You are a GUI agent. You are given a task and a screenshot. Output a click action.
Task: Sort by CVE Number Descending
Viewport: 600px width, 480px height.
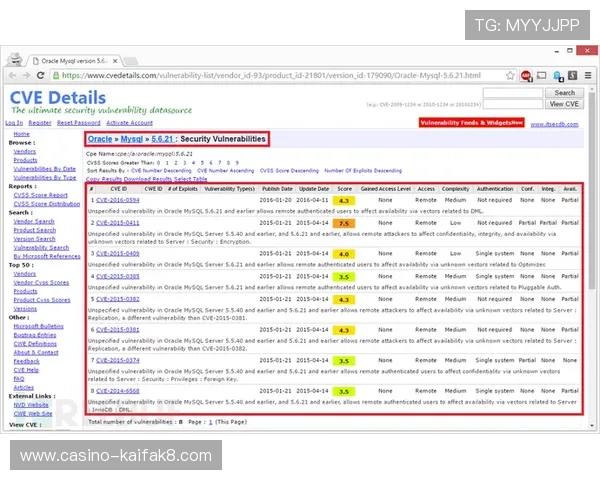[x=161, y=171]
